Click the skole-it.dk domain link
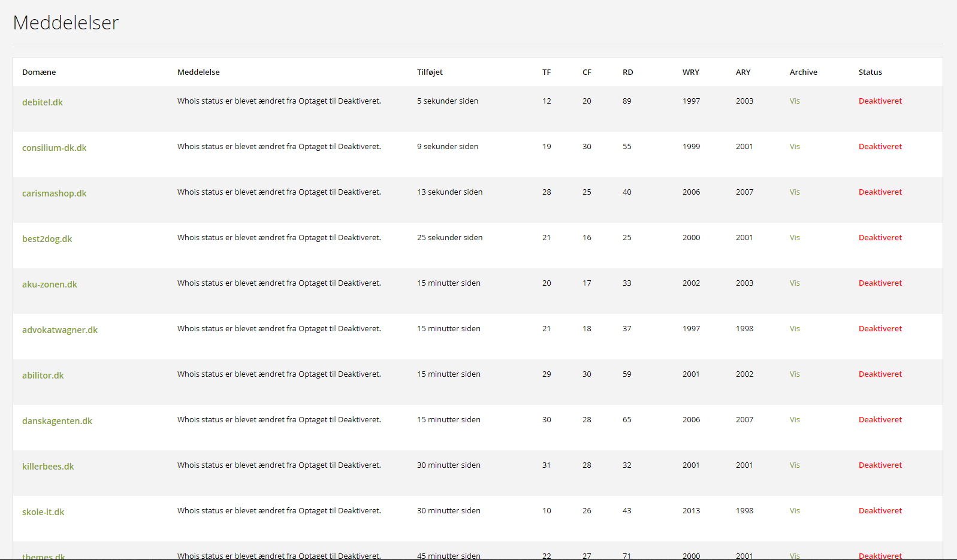Screen dimensions: 957x560 coord(43,512)
